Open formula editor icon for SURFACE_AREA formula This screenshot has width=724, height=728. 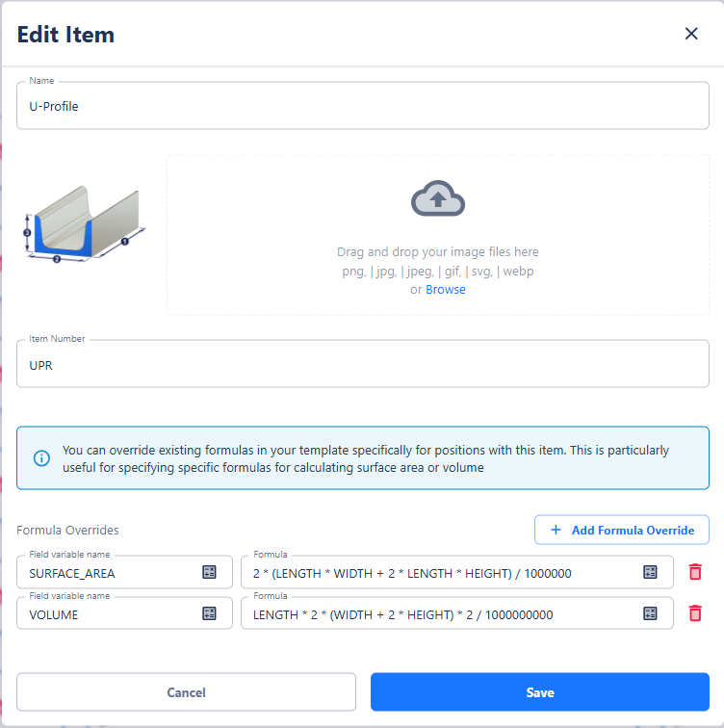[x=650, y=572]
